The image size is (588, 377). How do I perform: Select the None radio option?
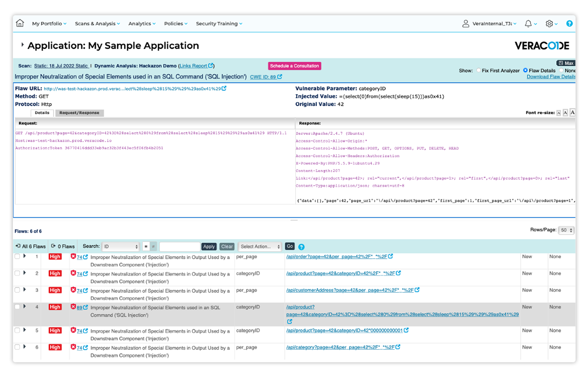coord(562,70)
